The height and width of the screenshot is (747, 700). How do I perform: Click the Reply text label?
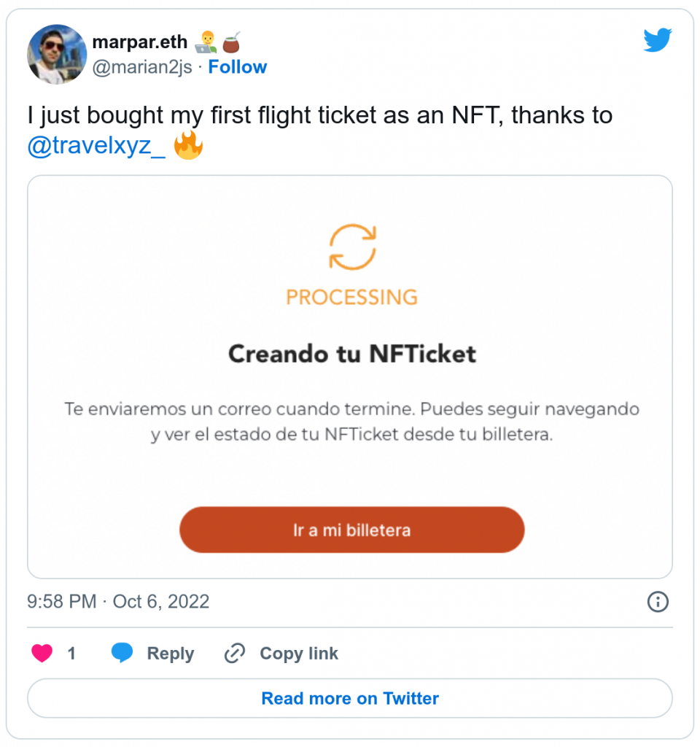[170, 654]
